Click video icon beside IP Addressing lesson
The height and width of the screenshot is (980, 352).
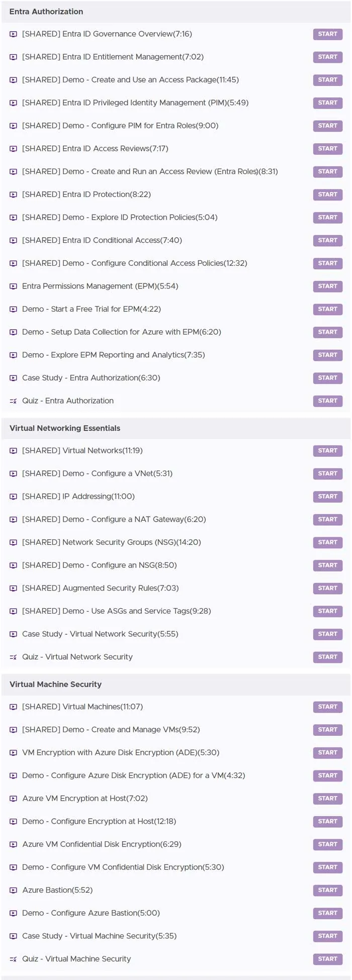[x=14, y=497]
